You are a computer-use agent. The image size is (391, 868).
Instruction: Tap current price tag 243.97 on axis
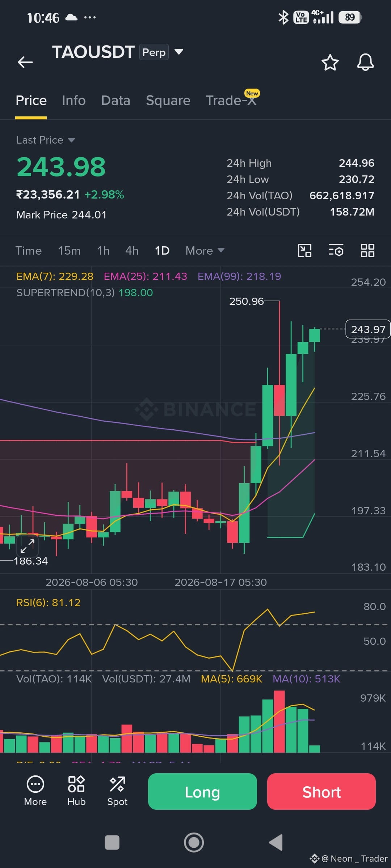368,329
